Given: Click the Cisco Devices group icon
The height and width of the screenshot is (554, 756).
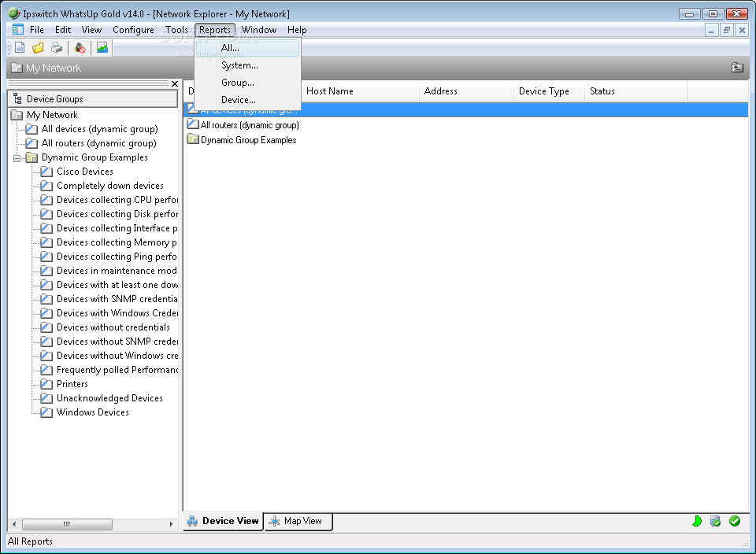Looking at the screenshot, I should [x=46, y=172].
